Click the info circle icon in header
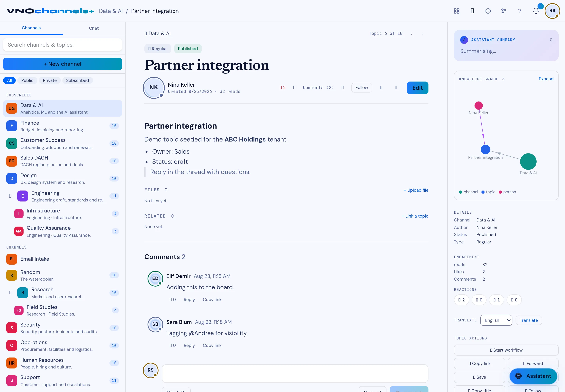The image size is (565, 392). pos(488,11)
